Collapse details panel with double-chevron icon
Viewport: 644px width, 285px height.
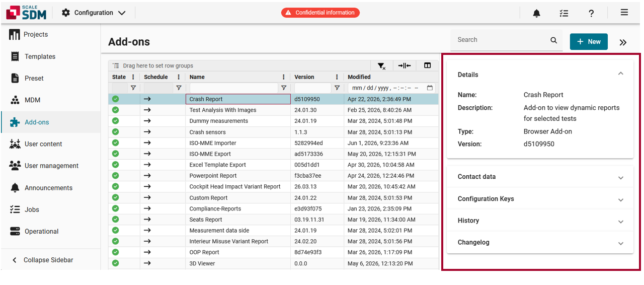pyautogui.click(x=623, y=42)
